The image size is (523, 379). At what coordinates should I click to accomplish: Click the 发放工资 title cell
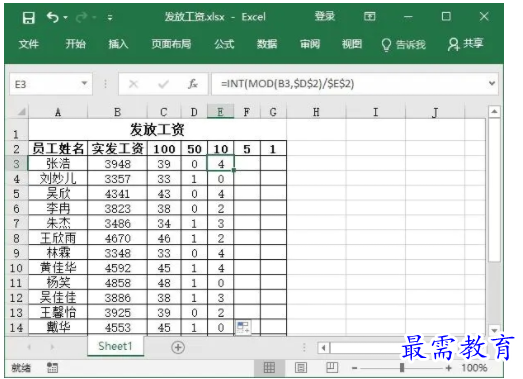pos(157,129)
